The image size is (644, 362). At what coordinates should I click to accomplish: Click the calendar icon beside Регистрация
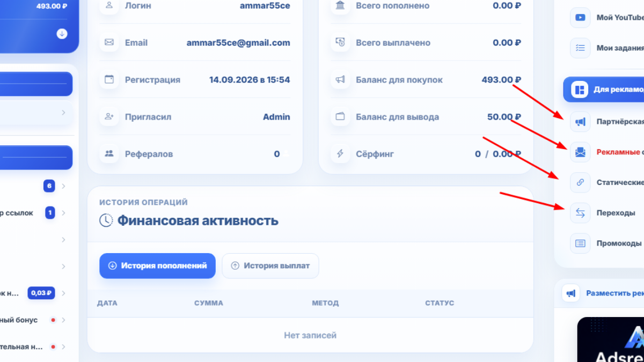point(109,79)
